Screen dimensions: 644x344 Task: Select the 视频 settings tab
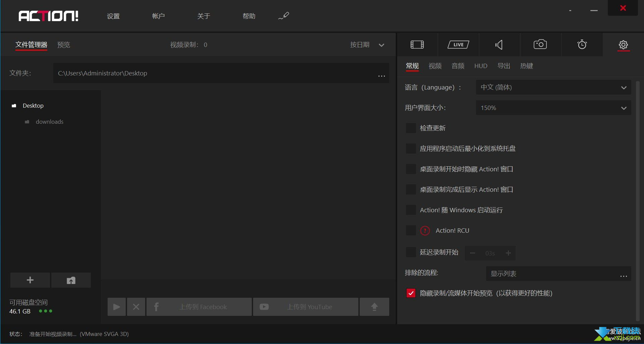click(x=435, y=66)
